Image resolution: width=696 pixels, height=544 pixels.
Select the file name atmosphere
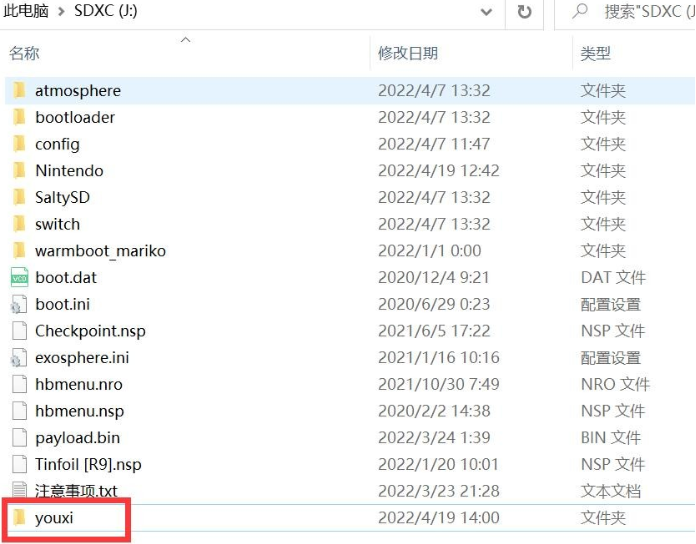(78, 91)
